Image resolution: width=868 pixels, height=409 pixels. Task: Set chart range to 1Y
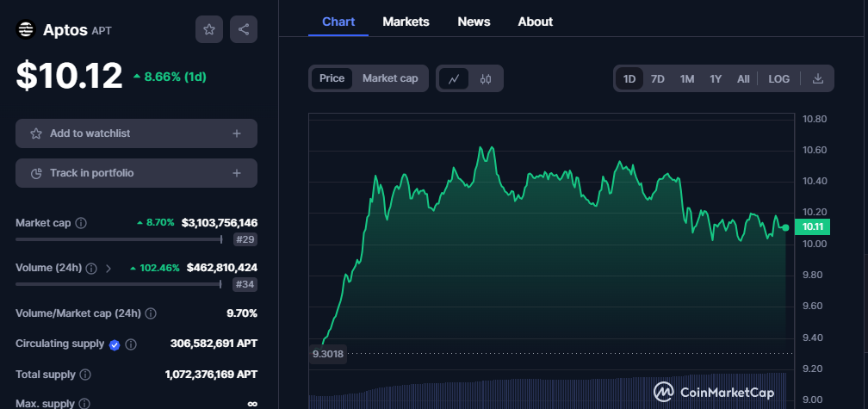[x=716, y=78]
